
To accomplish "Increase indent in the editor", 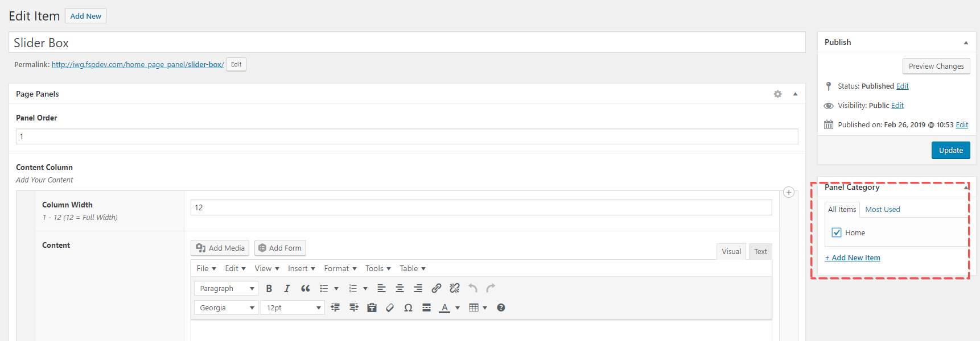I will tap(354, 307).
